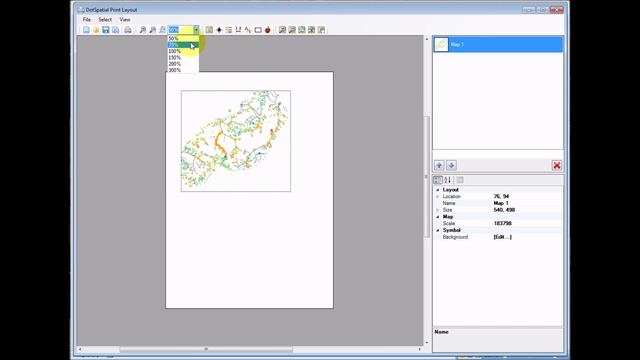The width and height of the screenshot is (640, 360).
Task: Click the map Pan tool icon
Action: pos(311,30)
